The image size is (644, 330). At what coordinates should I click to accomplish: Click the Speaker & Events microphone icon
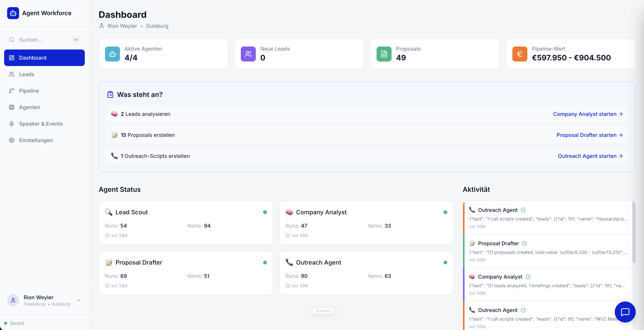[x=11, y=124]
